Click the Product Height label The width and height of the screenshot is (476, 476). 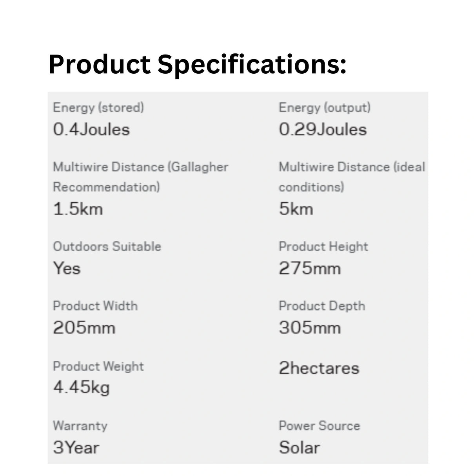coord(323,247)
